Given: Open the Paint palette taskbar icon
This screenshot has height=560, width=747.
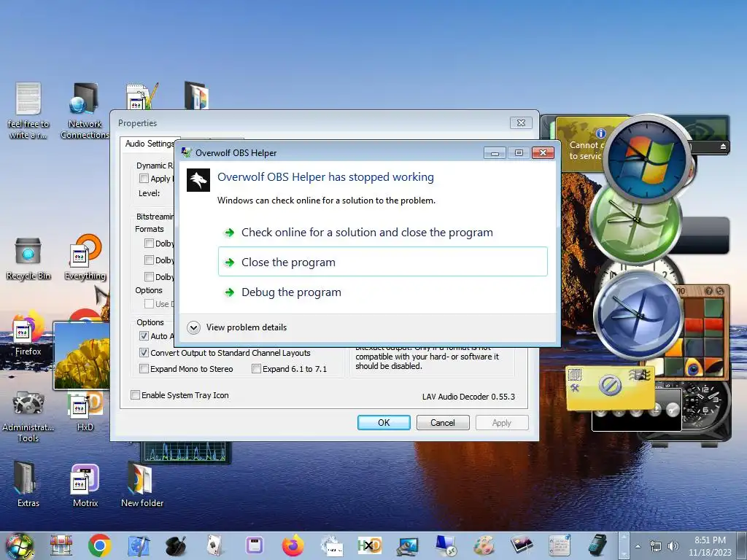Looking at the screenshot, I should [483, 545].
